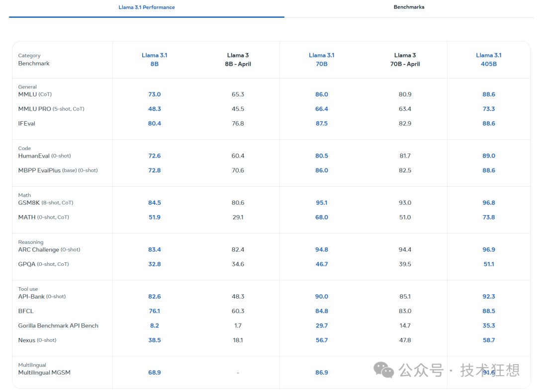Click Gorilla score 35.3 for 405B
Image resolution: width=537 pixels, height=392 pixels.
489,325
